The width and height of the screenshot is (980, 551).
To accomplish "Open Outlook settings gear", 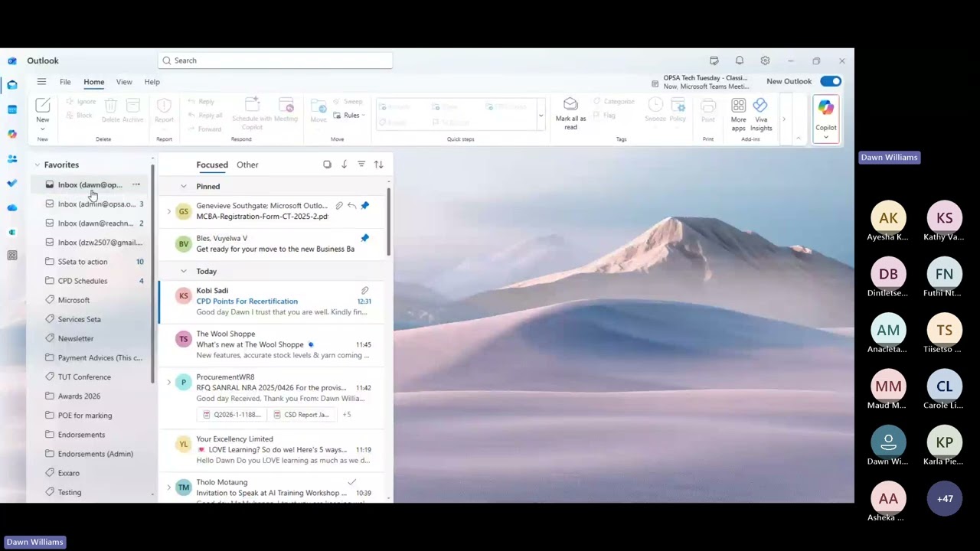I will (765, 60).
